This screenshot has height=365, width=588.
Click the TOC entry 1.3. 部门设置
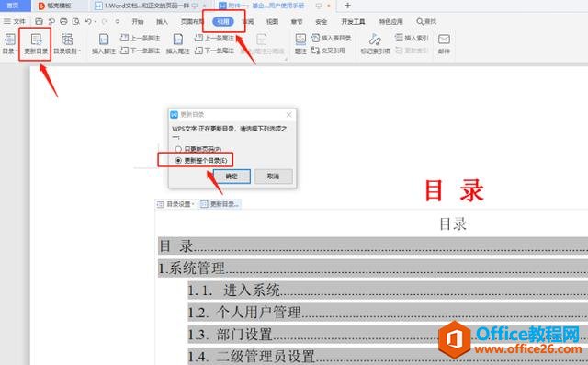pyautogui.click(x=388, y=335)
